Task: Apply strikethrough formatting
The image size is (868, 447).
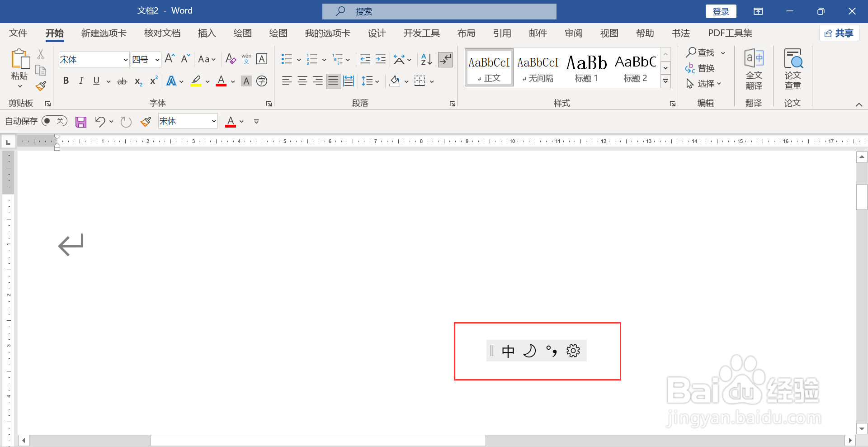Action: click(x=122, y=81)
